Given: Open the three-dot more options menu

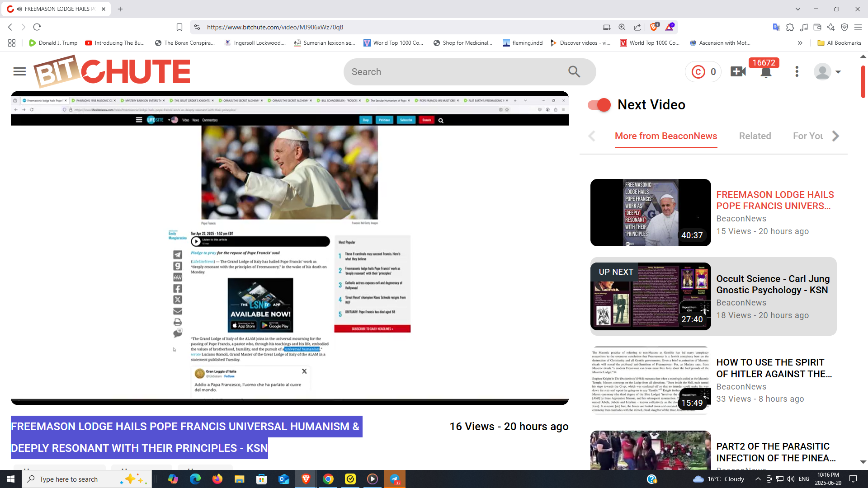Looking at the screenshot, I should tap(797, 71).
